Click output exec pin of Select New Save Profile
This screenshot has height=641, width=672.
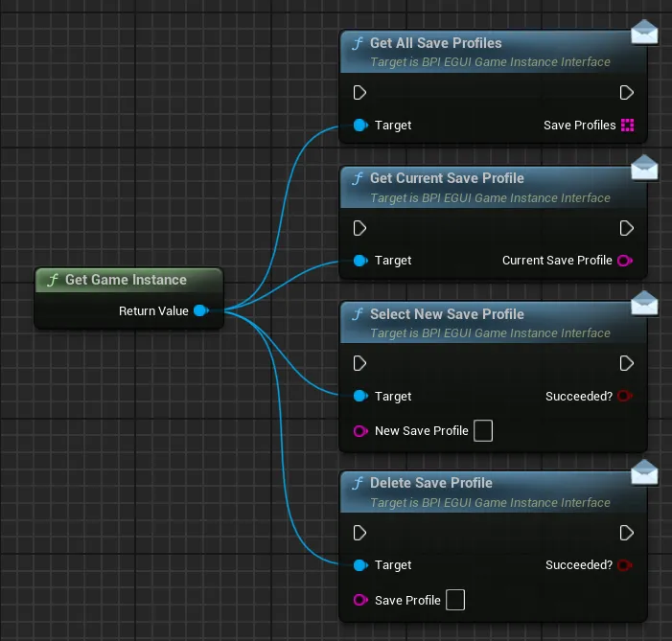627,363
